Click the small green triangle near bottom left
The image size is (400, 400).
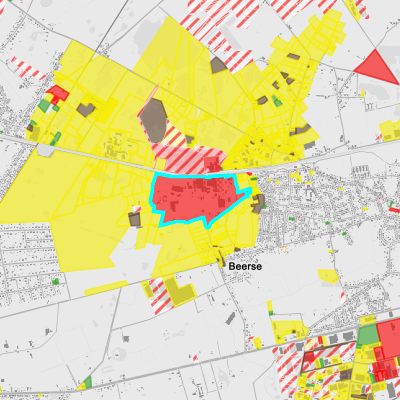(88, 382)
